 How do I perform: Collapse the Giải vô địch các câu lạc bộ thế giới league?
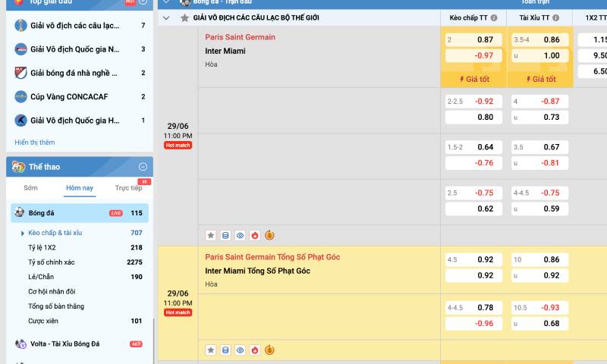point(166,17)
